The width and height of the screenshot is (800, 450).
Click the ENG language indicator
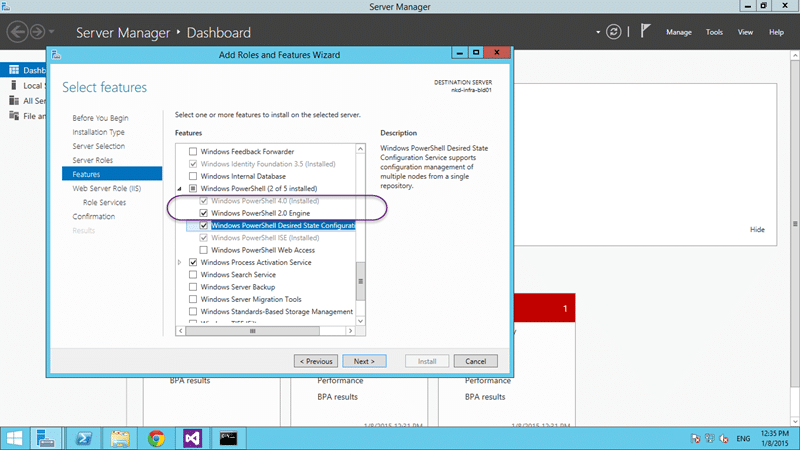coord(743,438)
